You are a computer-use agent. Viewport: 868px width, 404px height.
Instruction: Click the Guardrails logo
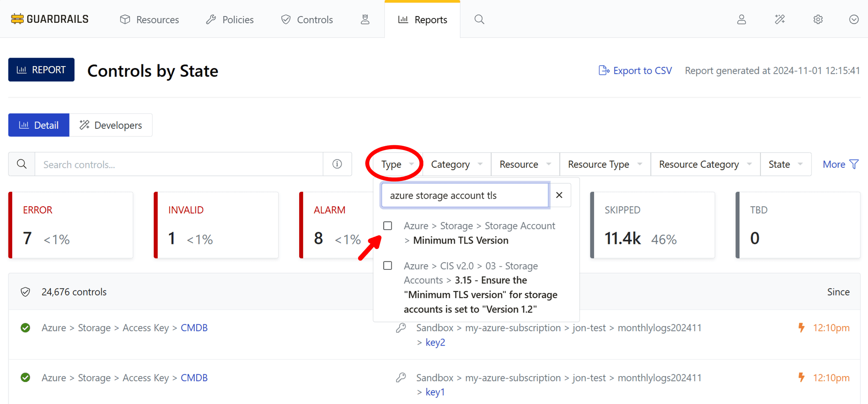[x=50, y=19]
